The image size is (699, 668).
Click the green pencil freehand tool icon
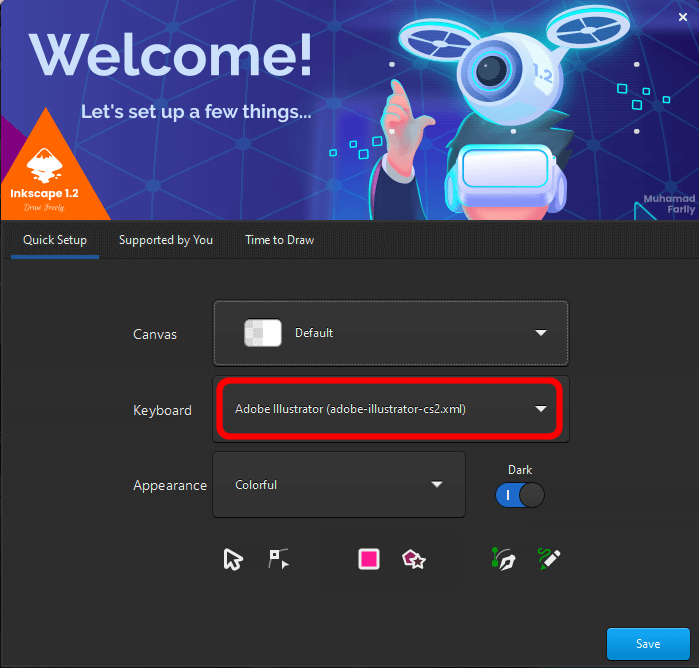[x=549, y=558]
